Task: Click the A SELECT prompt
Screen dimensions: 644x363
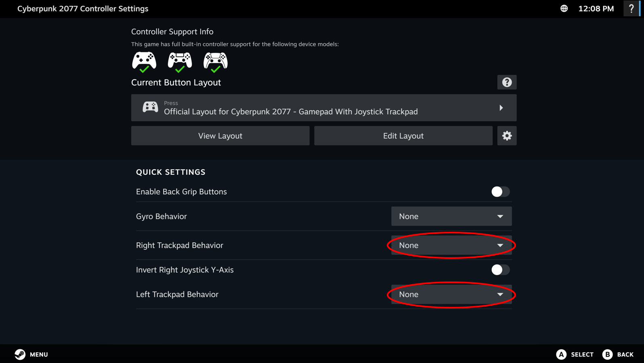Action: [575, 355]
